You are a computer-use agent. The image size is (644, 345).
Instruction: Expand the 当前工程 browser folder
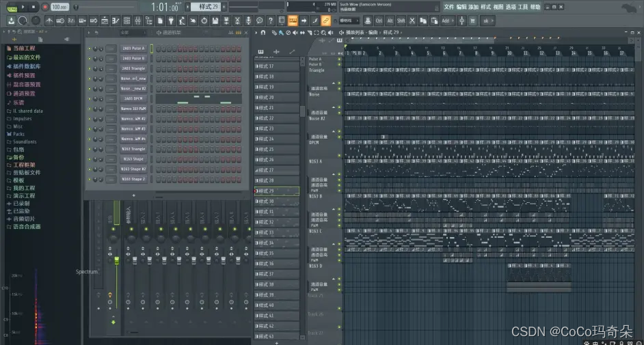pos(24,49)
